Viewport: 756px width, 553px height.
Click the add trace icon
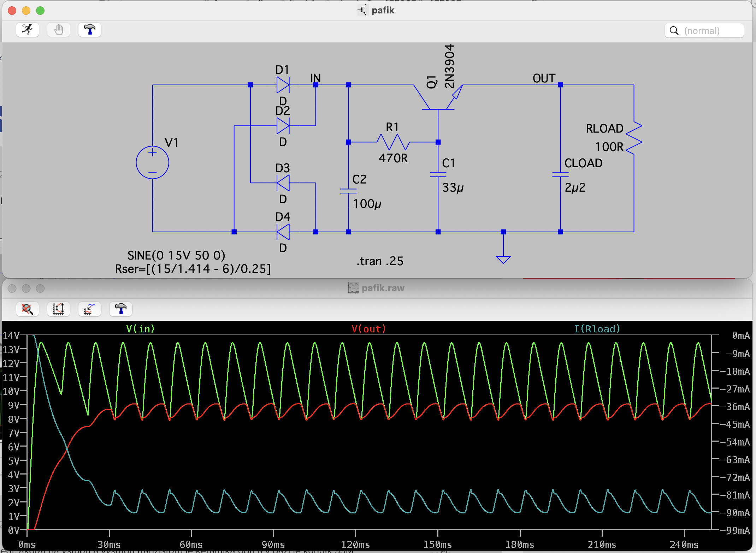pos(89,309)
